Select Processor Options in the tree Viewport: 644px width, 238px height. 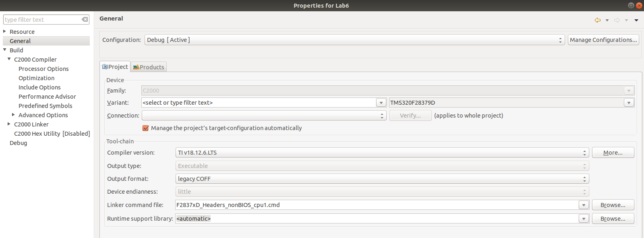coord(43,69)
